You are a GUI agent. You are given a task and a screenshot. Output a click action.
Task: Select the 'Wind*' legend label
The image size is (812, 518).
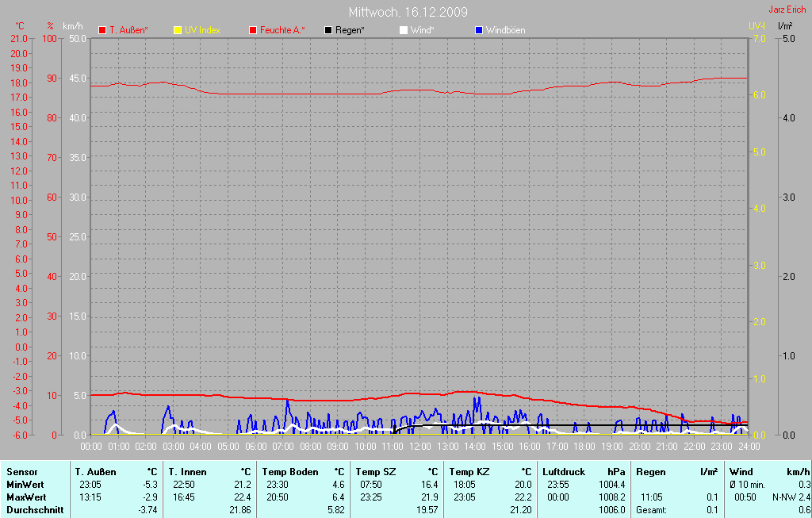422,30
